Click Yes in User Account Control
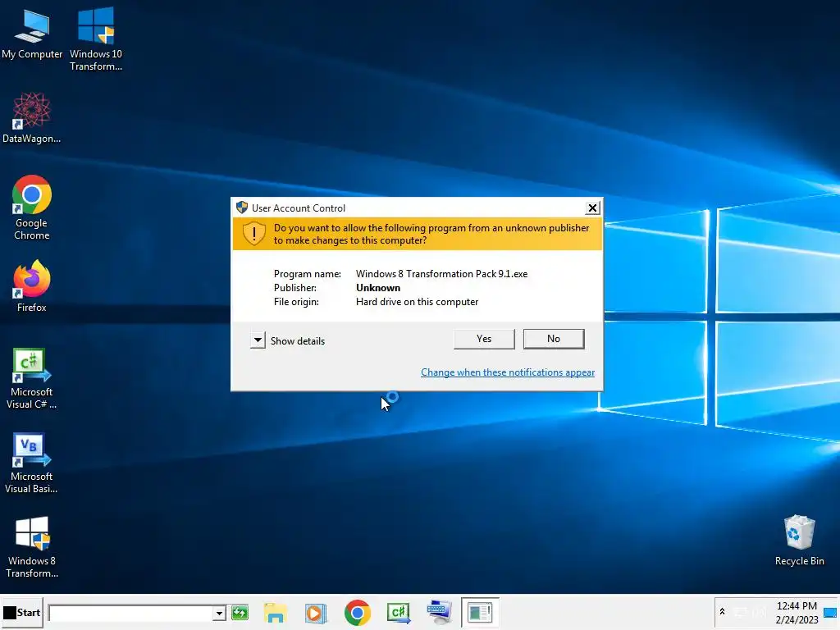 tap(484, 339)
